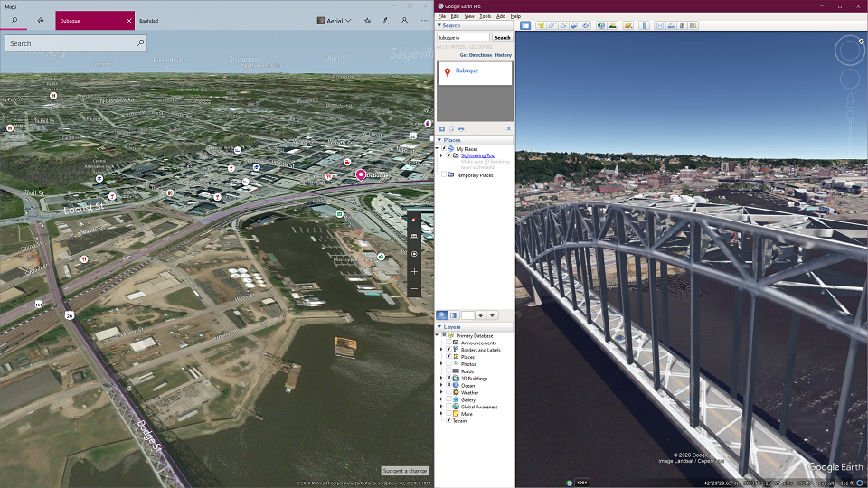Add an image overlay in Google Earth
The image size is (868, 488).
(x=575, y=25)
